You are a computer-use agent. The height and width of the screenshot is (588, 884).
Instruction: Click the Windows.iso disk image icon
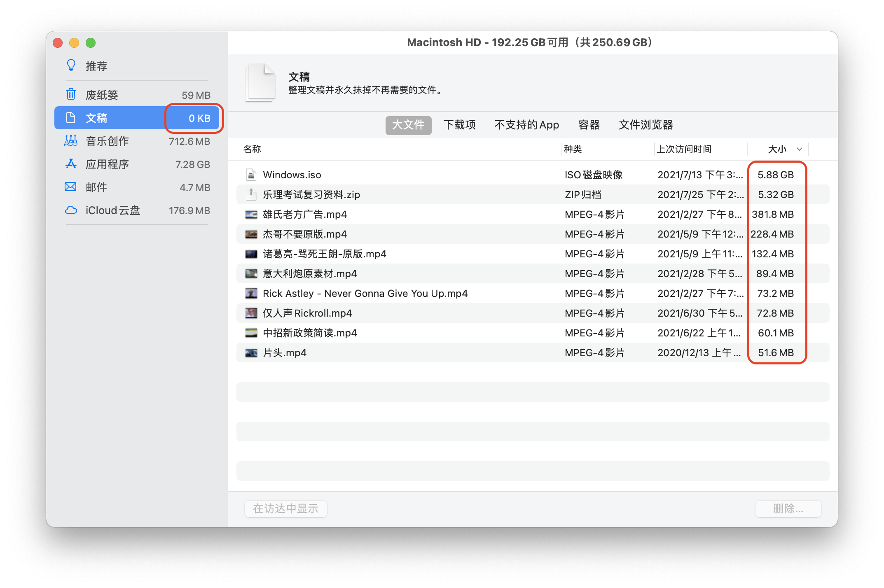(251, 175)
